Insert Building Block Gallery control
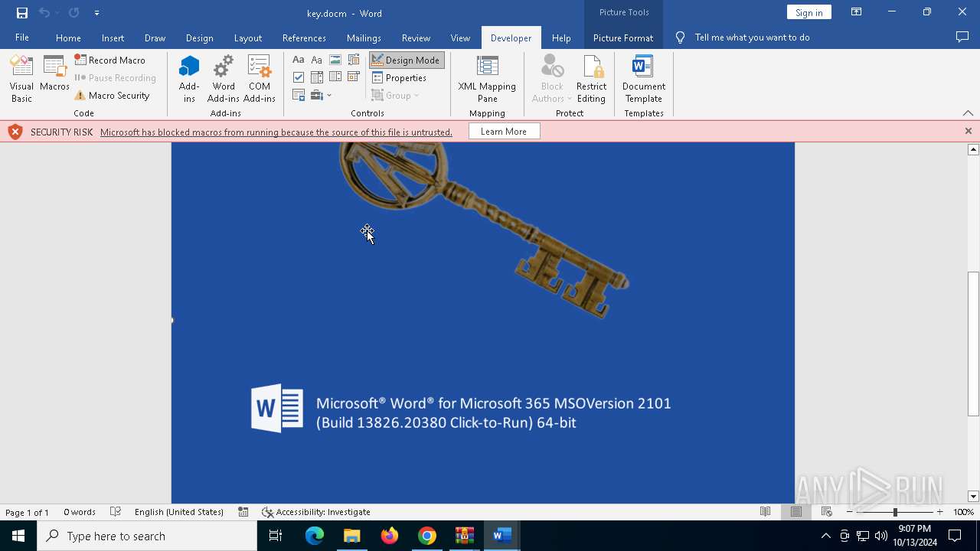The image size is (980, 551). (354, 60)
